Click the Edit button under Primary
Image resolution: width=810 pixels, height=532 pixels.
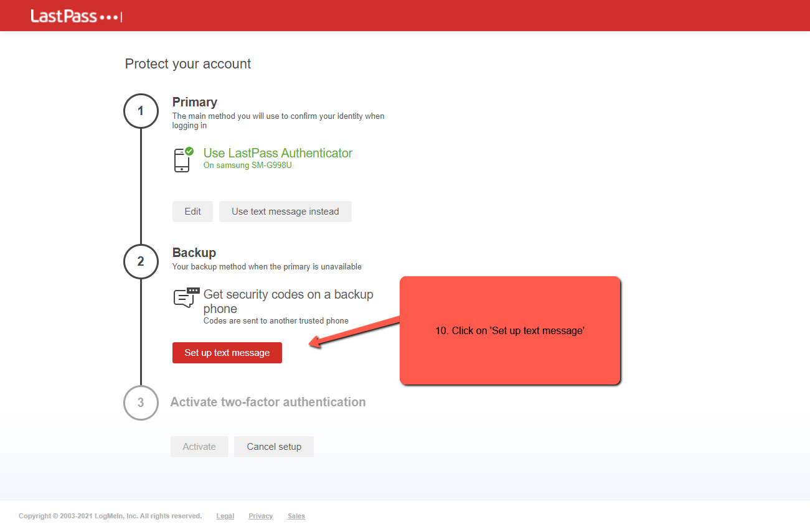(x=193, y=212)
